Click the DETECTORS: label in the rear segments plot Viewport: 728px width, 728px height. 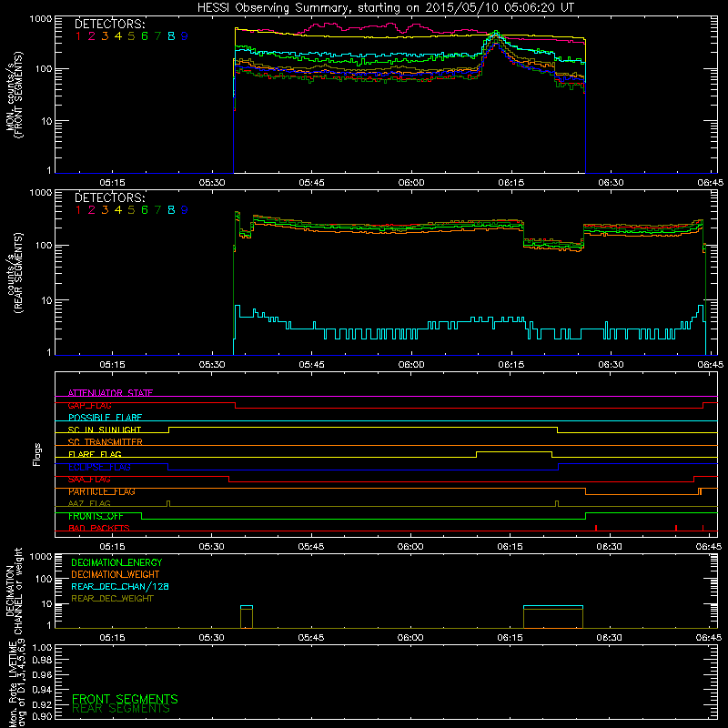coord(109,197)
